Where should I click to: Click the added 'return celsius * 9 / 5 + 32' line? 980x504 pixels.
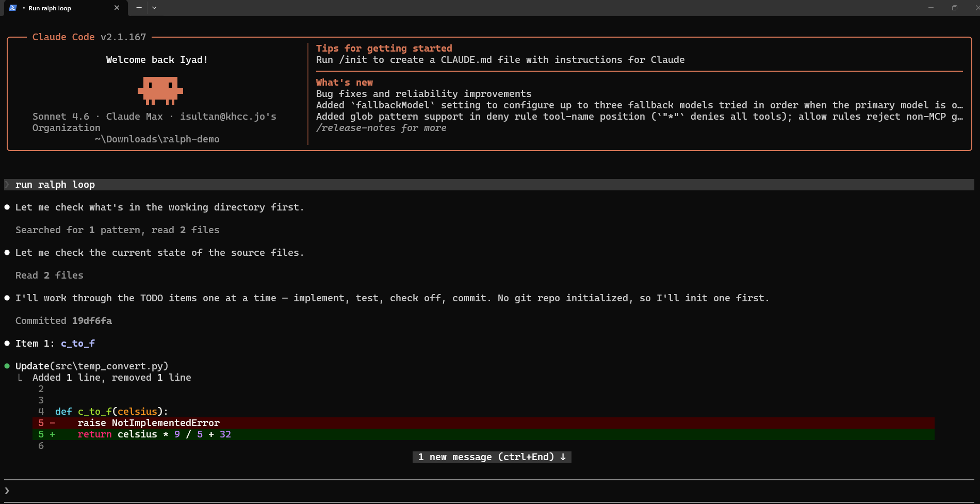pos(483,434)
